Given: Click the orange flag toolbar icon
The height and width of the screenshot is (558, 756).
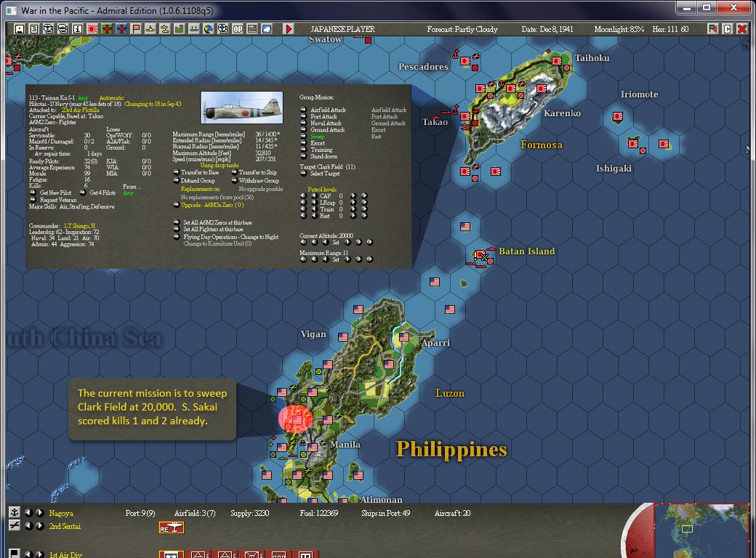Looking at the screenshot, I should pos(136,29).
